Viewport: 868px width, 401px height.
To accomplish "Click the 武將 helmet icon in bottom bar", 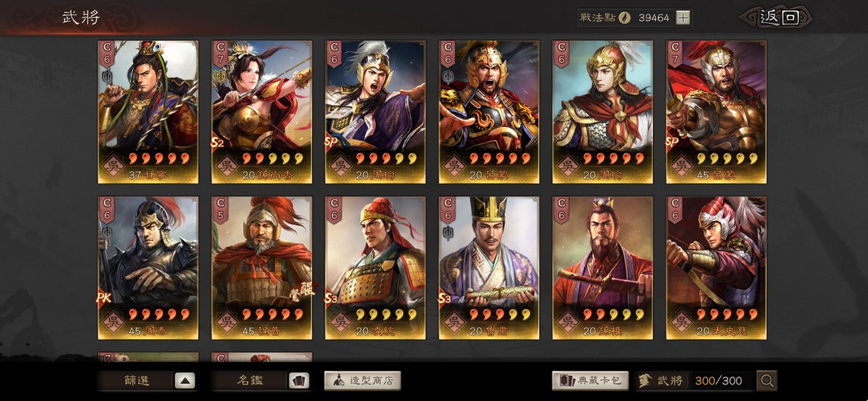I will 645,381.
